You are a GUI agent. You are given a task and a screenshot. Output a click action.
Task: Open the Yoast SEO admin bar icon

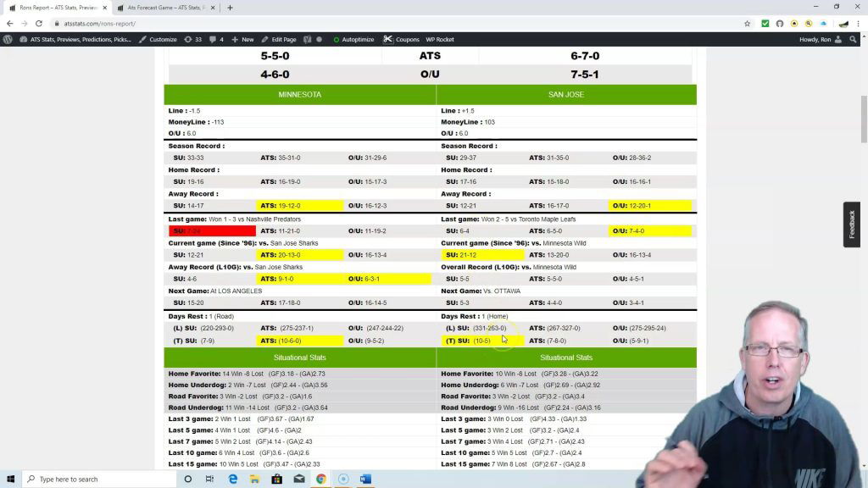point(307,39)
